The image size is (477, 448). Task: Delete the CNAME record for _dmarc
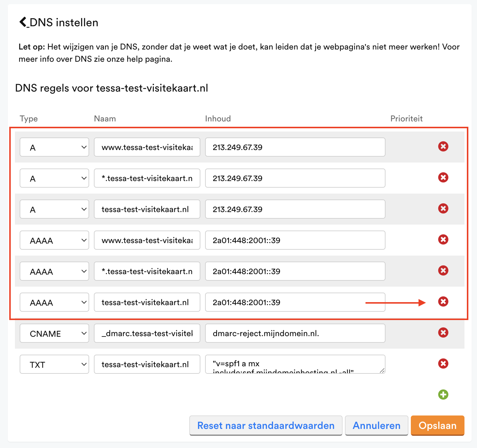443,333
